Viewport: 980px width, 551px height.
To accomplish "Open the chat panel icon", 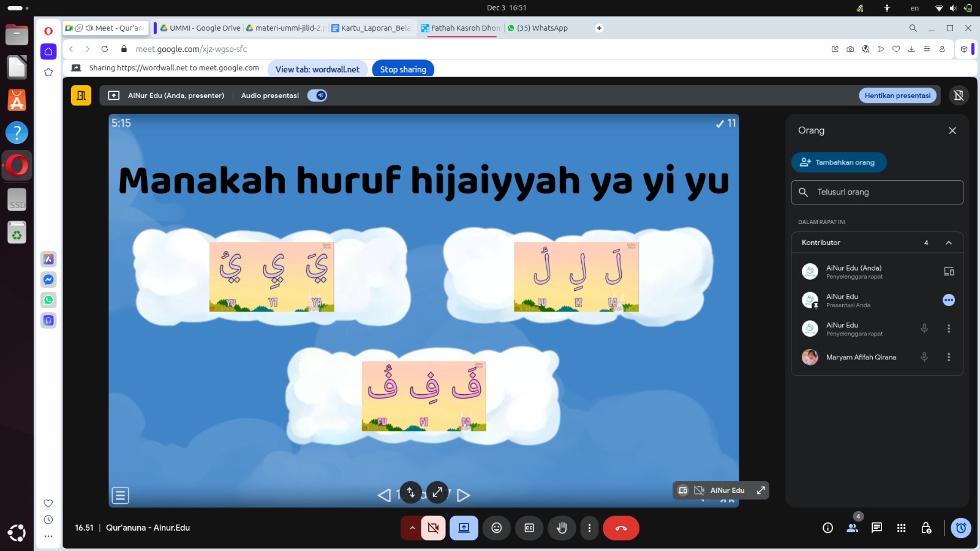I will (876, 528).
